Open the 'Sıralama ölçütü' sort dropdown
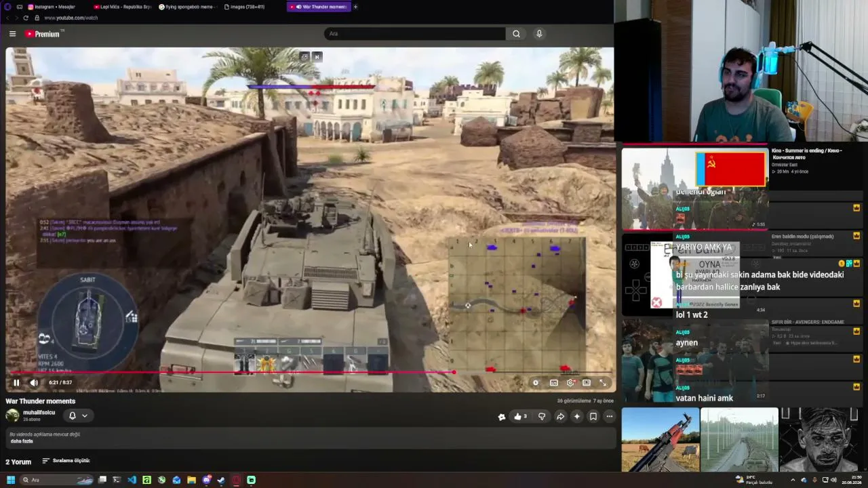 (x=66, y=461)
